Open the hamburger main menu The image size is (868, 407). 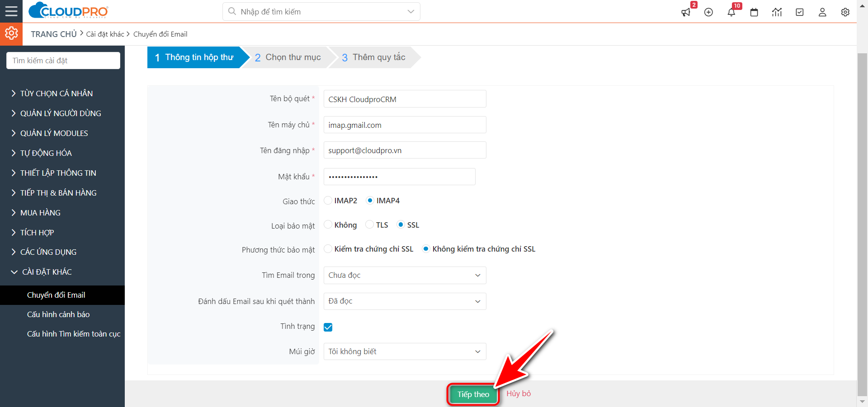(x=11, y=11)
